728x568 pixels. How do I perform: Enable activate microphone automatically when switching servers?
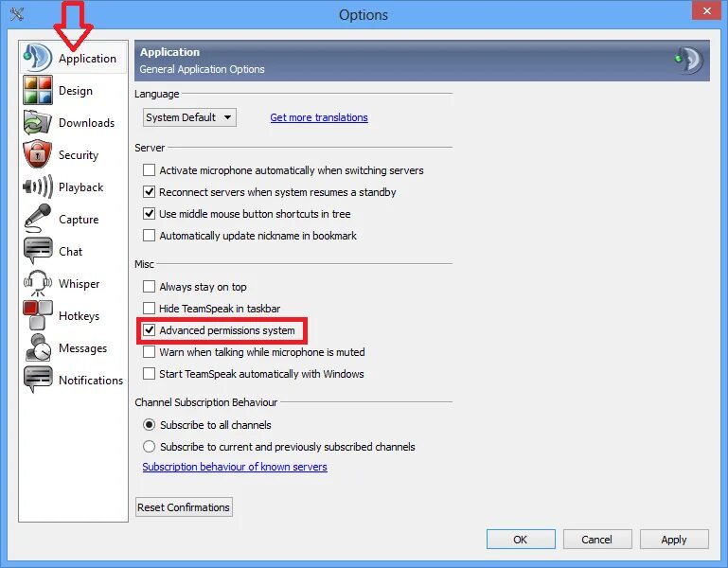tap(149, 170)
